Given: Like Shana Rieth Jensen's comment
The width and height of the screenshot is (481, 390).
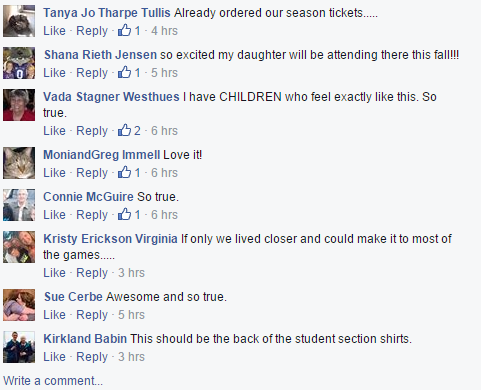Looking at the screenshot, I should tap(54, 73).
